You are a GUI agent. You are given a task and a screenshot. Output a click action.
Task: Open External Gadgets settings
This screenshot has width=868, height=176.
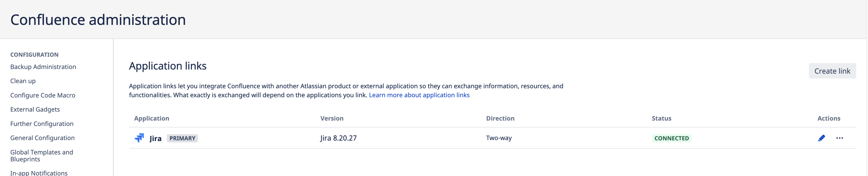pyautogui.click(x=35, y=110)
